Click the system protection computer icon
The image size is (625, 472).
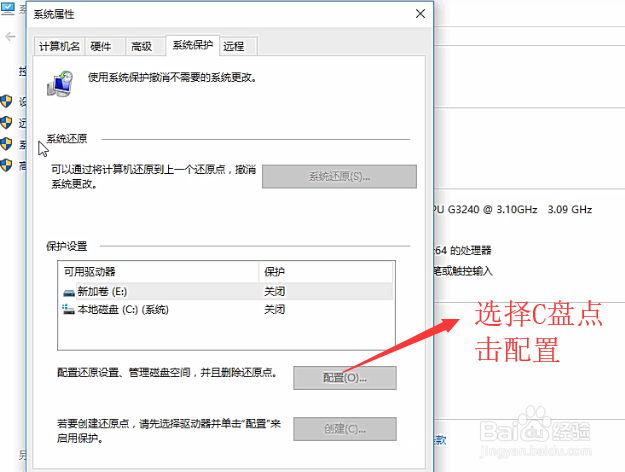click(60, 84)
